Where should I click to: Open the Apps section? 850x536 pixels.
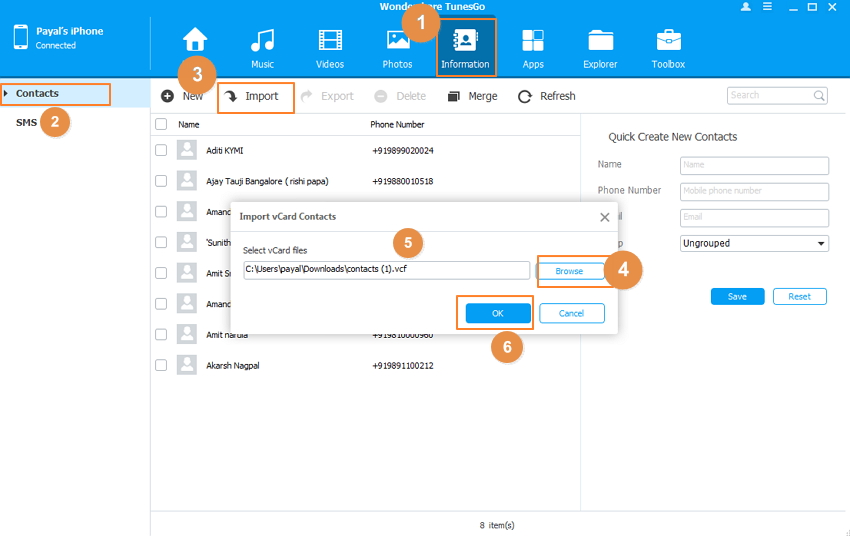[533, 47]
